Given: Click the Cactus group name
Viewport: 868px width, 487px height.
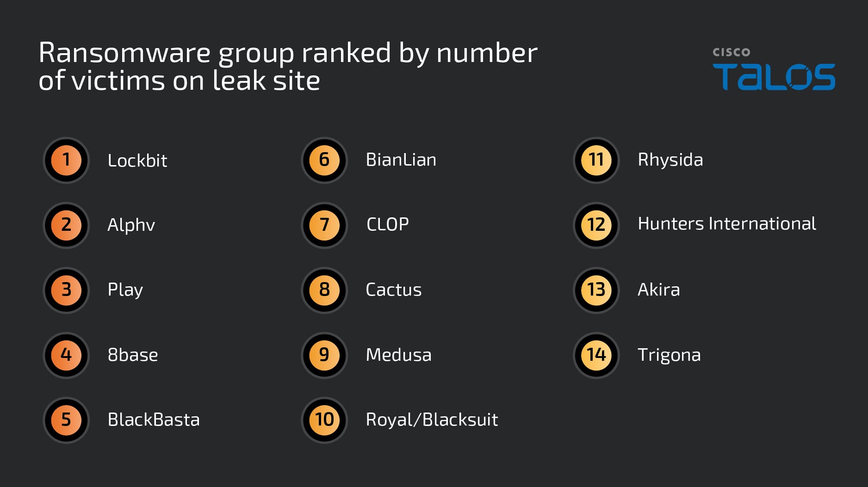Looking at the screenshot, I should (393, 290).
